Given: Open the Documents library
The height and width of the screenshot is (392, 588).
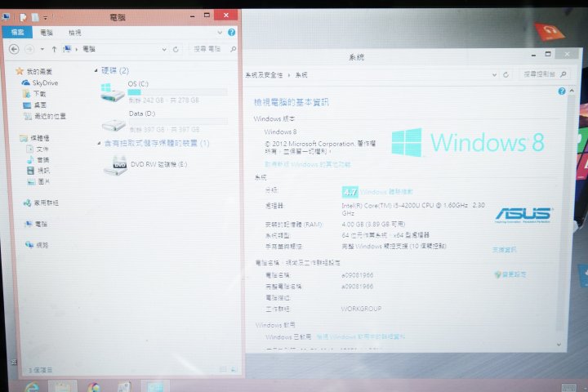Looking at the screenshot, I should [38, 149].
